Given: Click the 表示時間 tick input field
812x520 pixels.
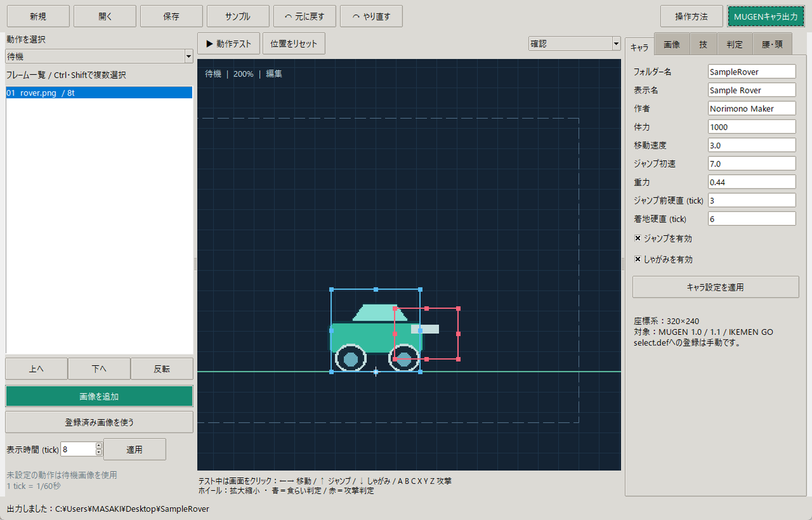Looking at the screenshot, I should [78, 449].
